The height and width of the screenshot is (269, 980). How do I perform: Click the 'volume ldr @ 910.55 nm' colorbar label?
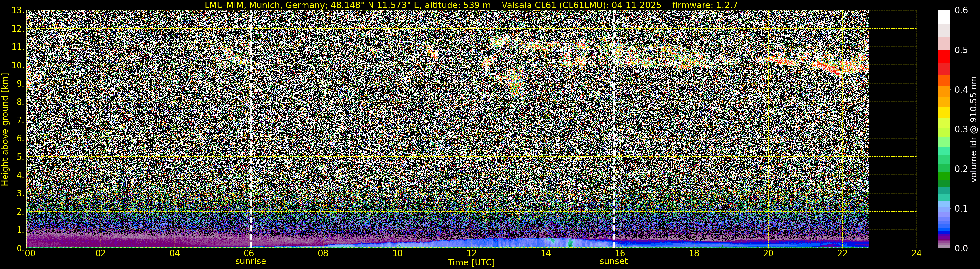click(x=973, y=130)
